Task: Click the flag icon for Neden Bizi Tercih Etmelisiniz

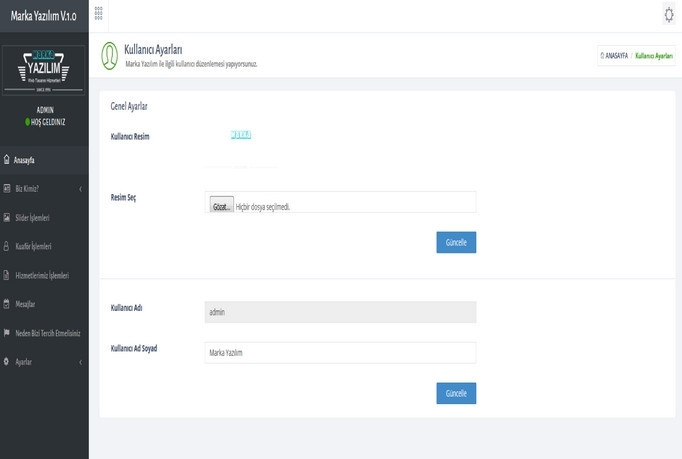Action: [x=7, y=333]
